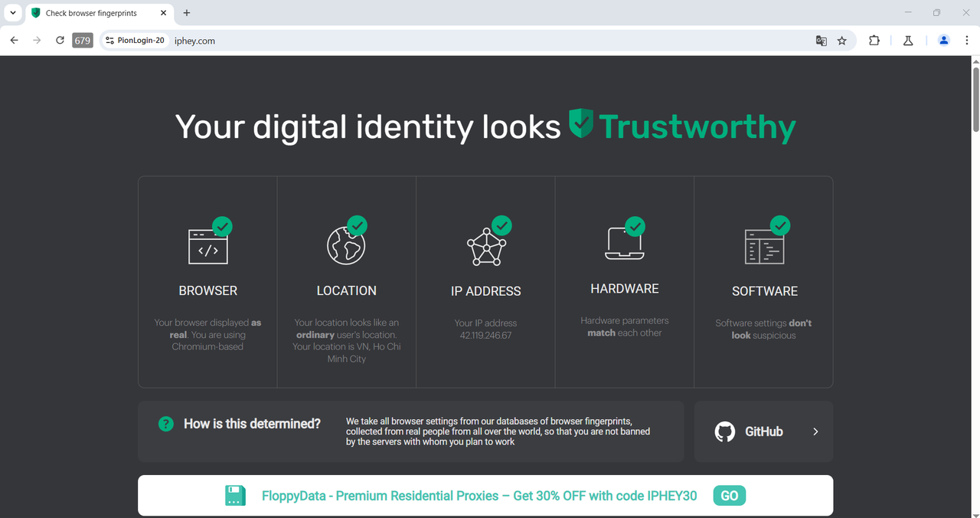Open a new tab
The image size is (980, 518).
[x=187, y=13]
